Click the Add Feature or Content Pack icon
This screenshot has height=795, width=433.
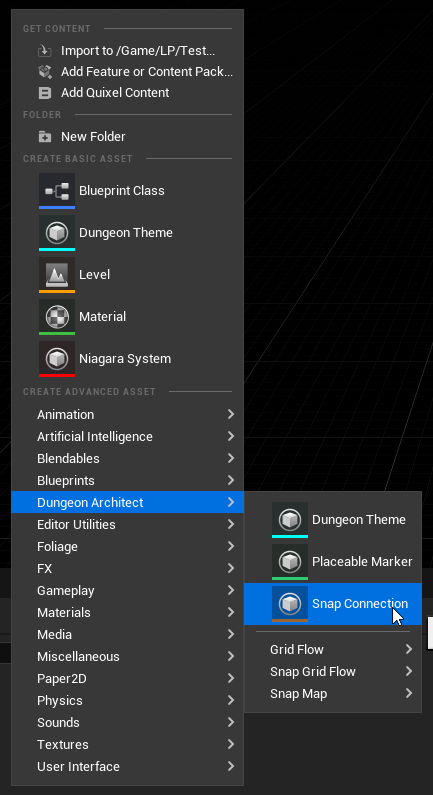click(x=45, y=72)
